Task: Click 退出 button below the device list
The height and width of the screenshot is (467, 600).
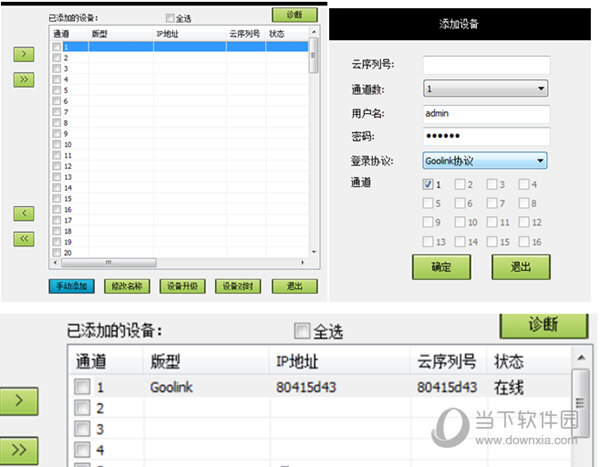Action: [295, 286]
